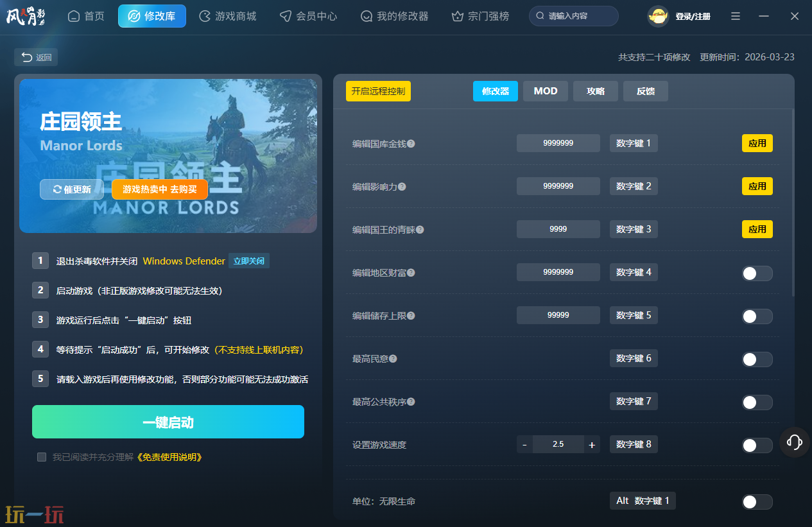Click help icon next to 最高公共秩序
The height and width of the screenshot is (527, 812).
pos(411,402)
